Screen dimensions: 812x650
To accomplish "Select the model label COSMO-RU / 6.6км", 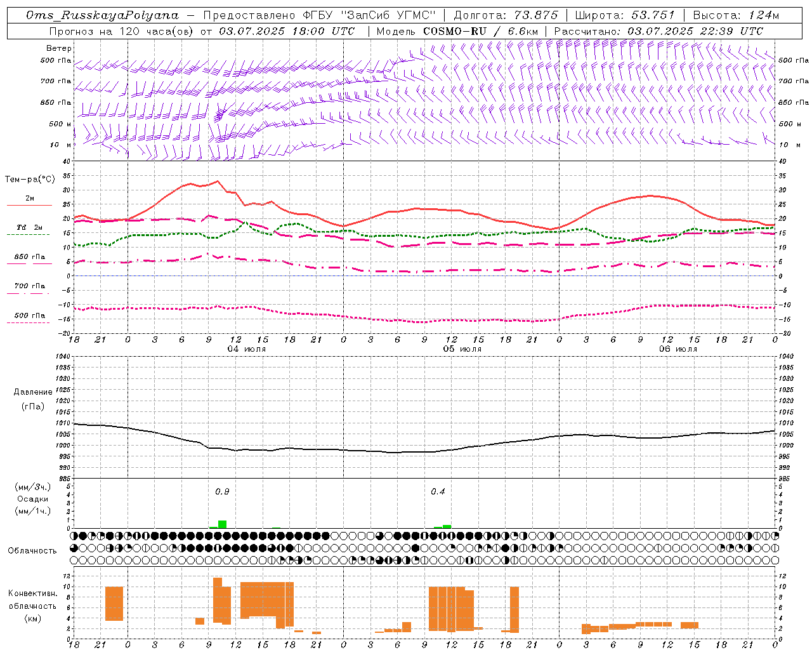I will point(481,31).
